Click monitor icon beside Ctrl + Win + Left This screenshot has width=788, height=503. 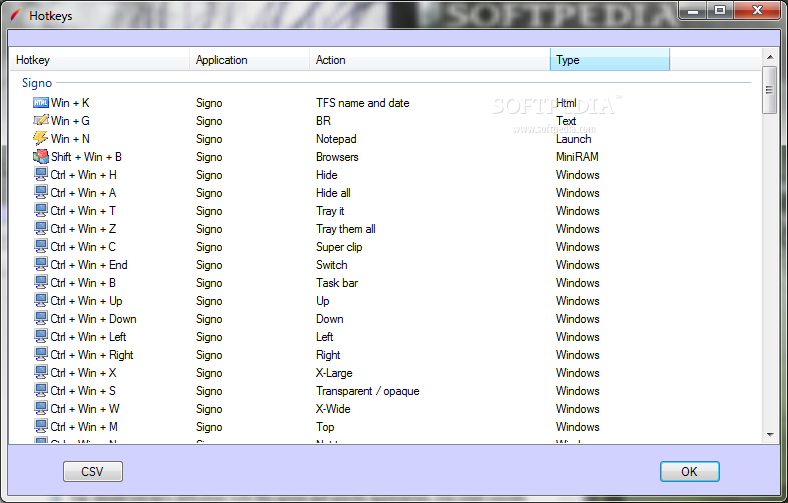pos(41,337)
